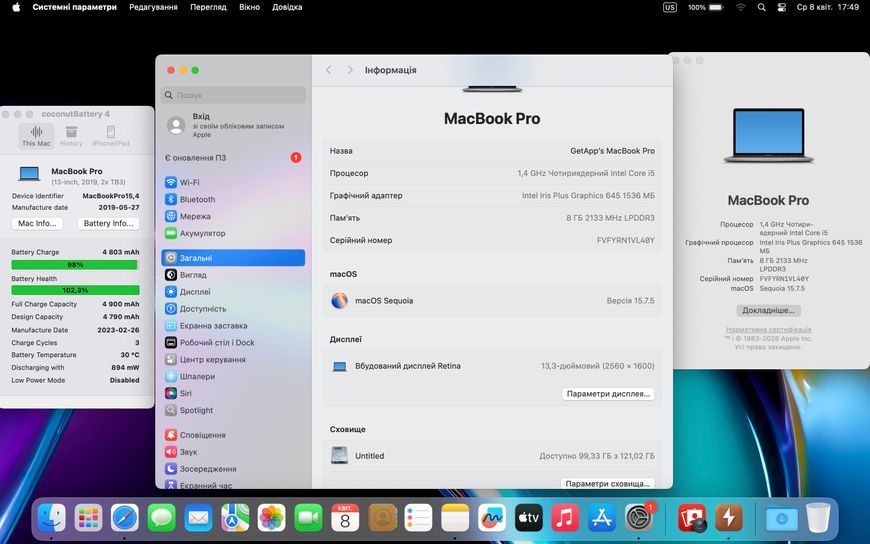Open Spotlight search in menu bar
This screenshot has height=544, width=870.
coord(761,7)
